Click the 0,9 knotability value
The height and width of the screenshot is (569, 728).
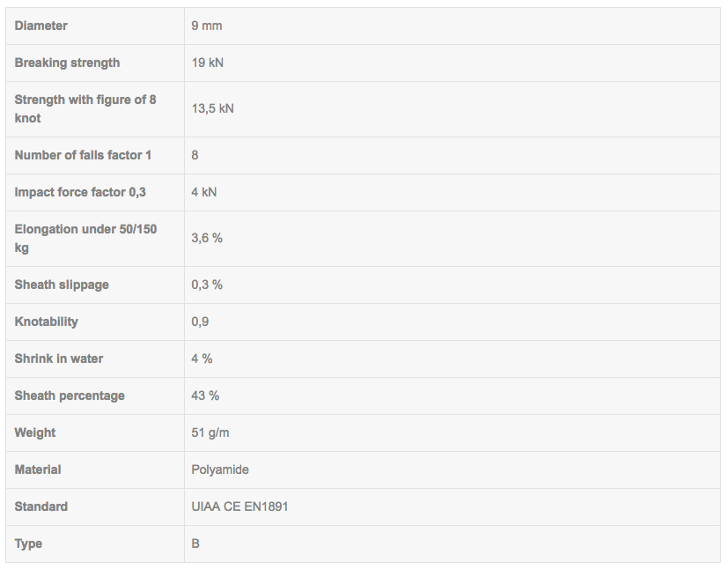[200, 321]
